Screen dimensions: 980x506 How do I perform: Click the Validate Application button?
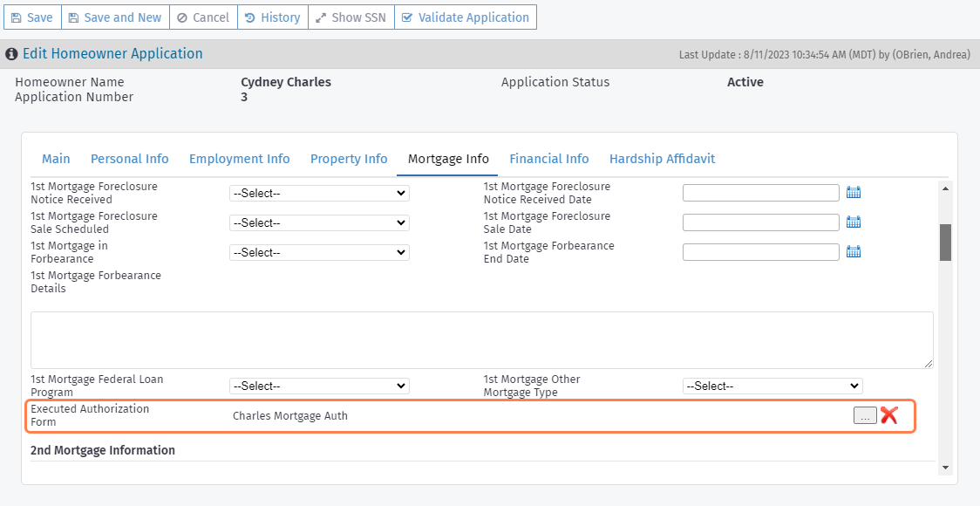tap(465, 17)
